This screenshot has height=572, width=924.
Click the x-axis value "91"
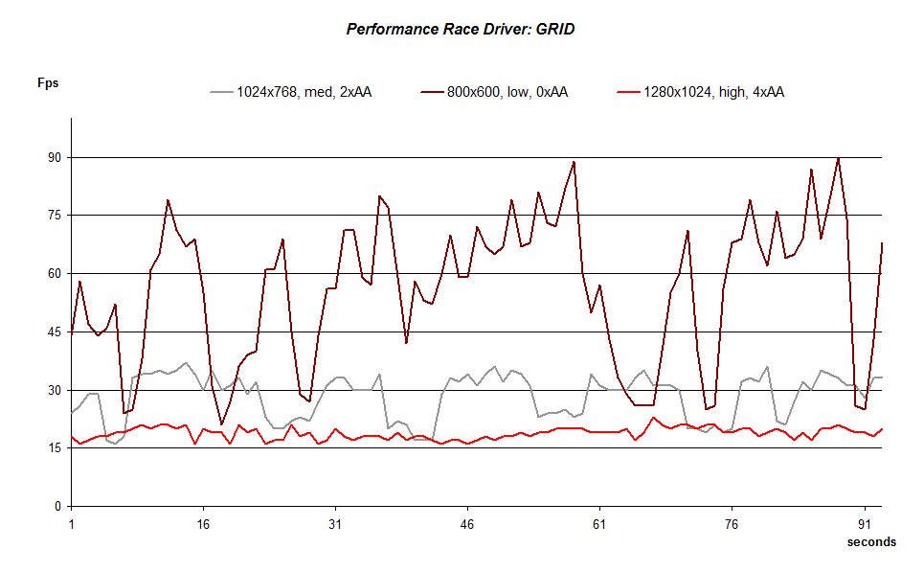[864, 525]
